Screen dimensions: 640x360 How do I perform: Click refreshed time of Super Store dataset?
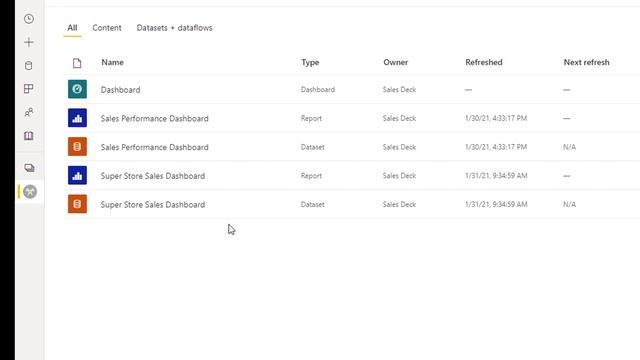click(496, 204)
